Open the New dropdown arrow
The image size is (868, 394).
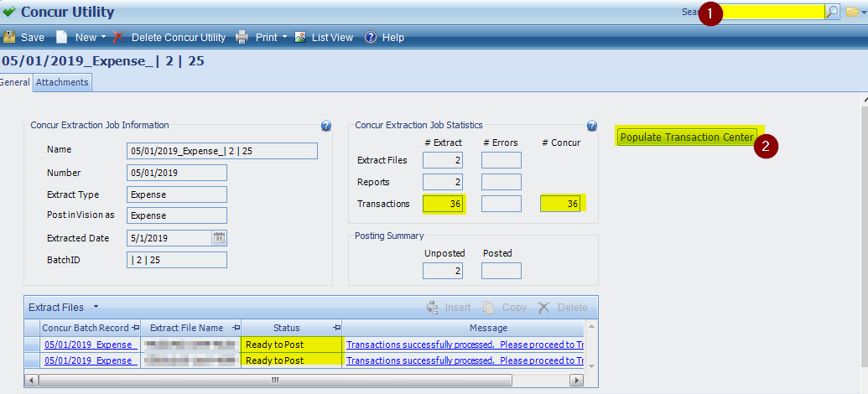pos(103,38)
